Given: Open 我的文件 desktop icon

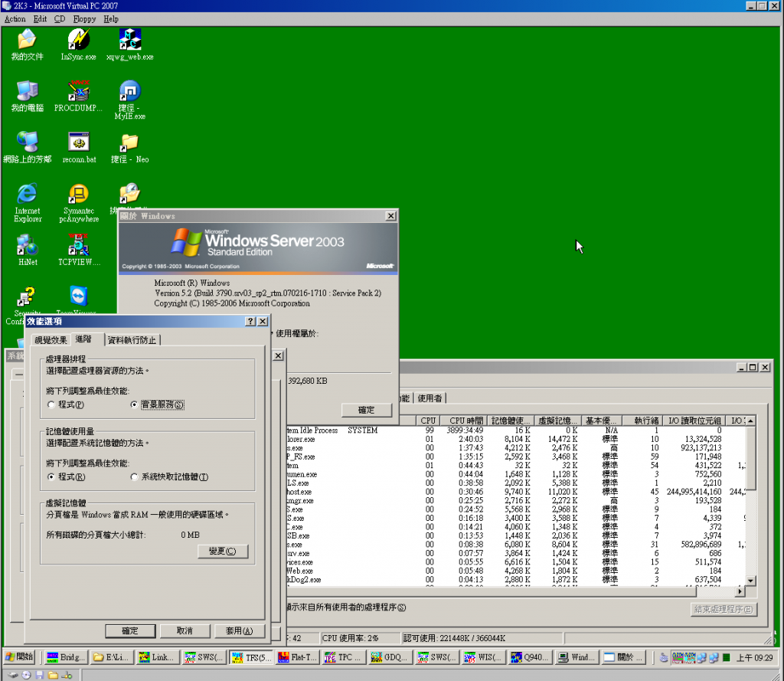Looking at the screenshot, I should click(x=27, y=45).
